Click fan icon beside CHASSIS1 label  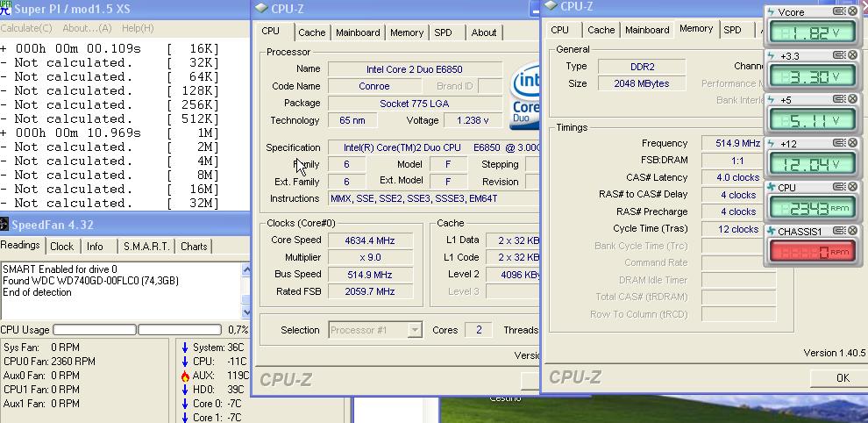point(772,231)
